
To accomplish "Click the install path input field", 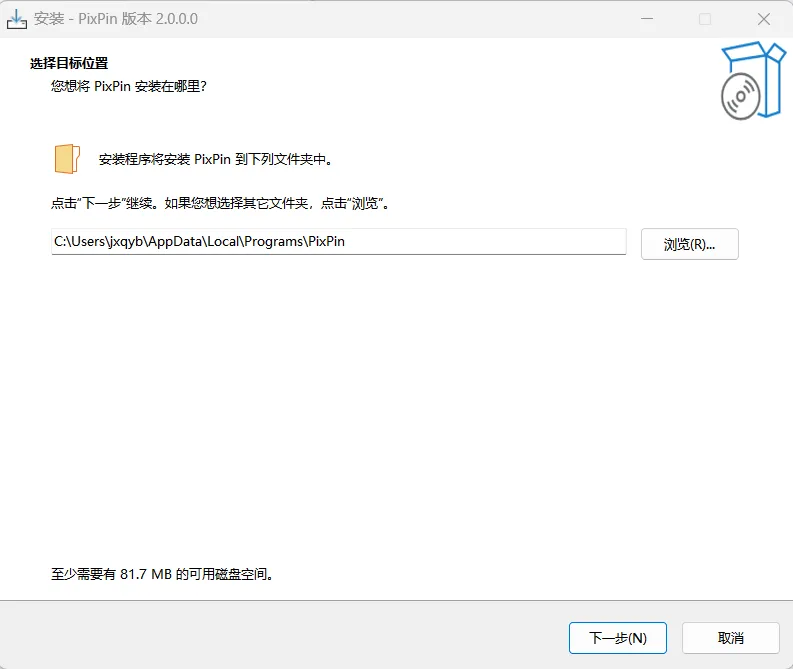I will [339, 242].
